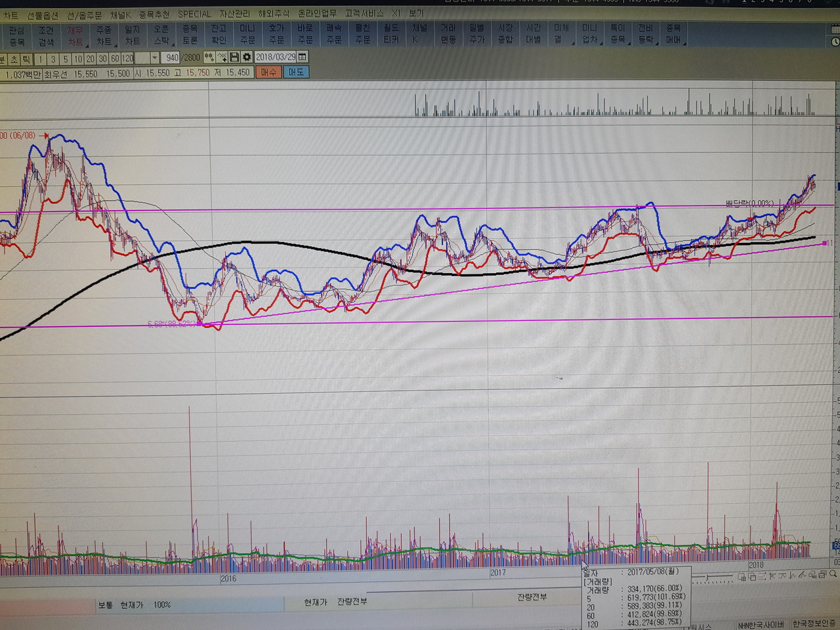Viewport: 840px width, 630px height.
Task: Click the clock icon at right edge
Action: click(x=835, y=43)
